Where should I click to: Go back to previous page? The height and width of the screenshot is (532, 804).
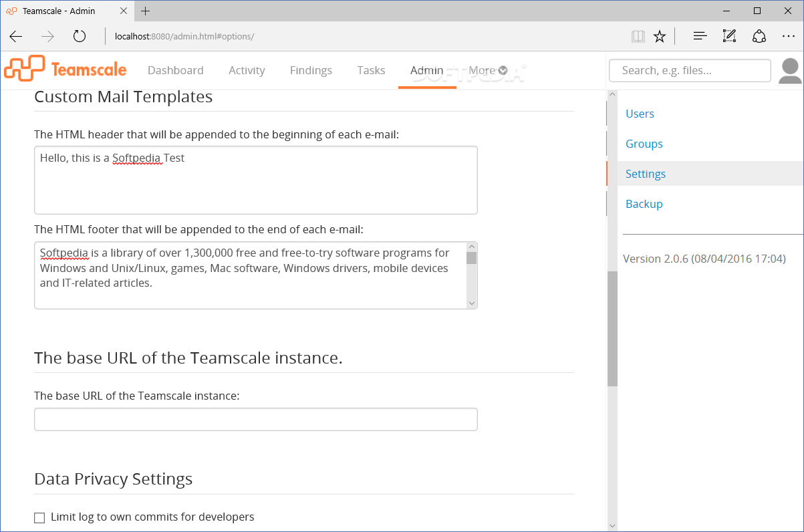coord(16,36)
